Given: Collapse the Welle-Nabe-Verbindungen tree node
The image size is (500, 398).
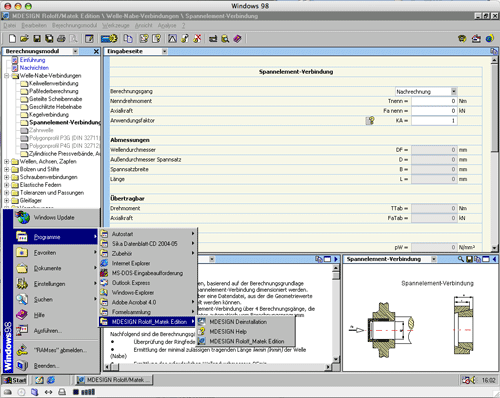Looking at the screenshot, I should click(x=6, y=76).
